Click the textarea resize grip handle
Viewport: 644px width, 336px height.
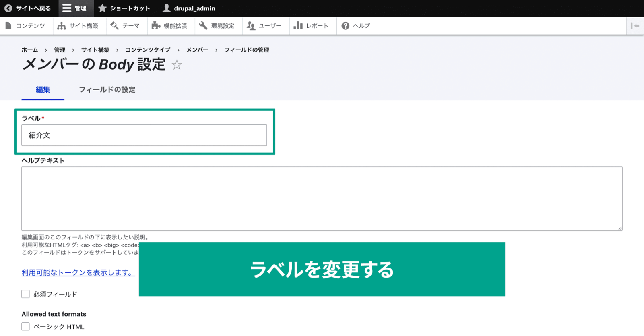619,228
